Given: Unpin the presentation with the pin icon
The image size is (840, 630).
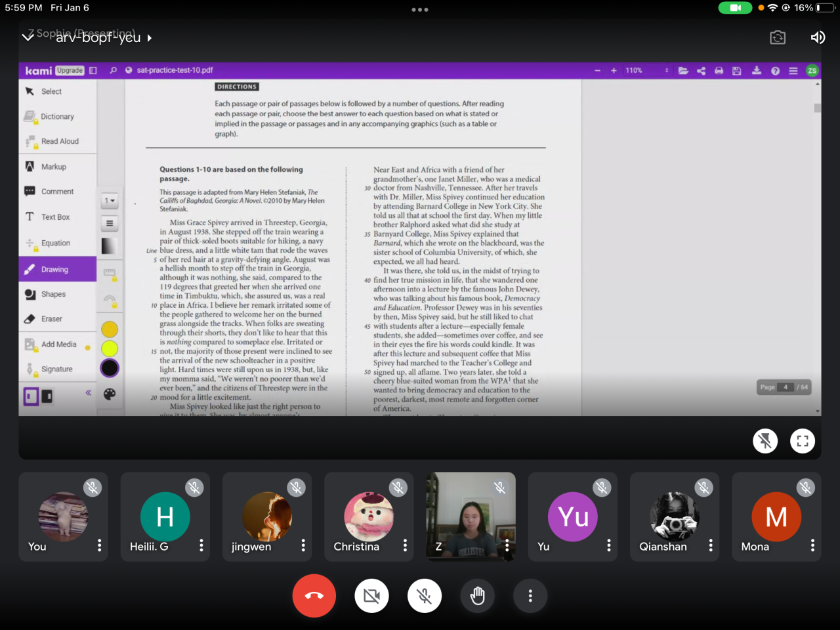Looking at the screenshot, I should [765, 441].
